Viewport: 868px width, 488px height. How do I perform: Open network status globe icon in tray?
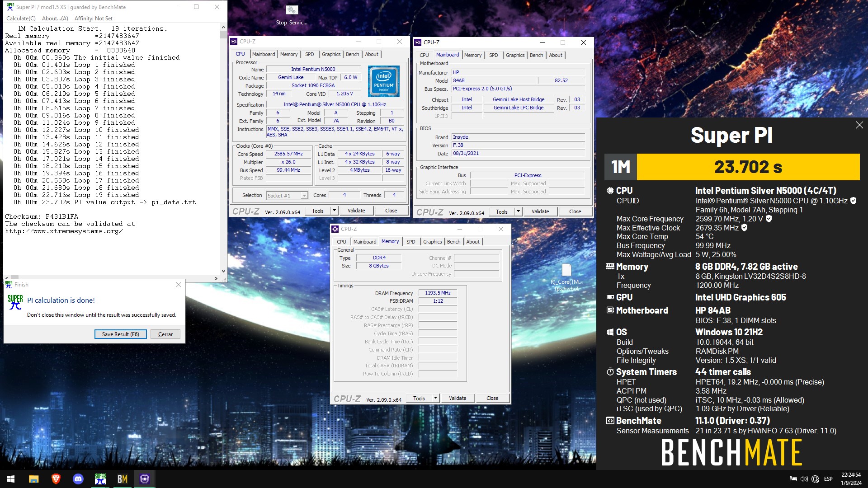(815, 479)
